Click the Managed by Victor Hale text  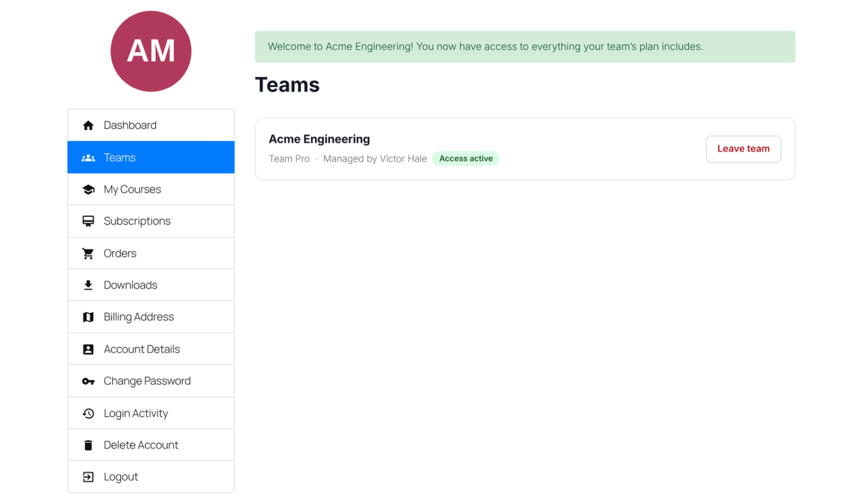coord(375,159)
